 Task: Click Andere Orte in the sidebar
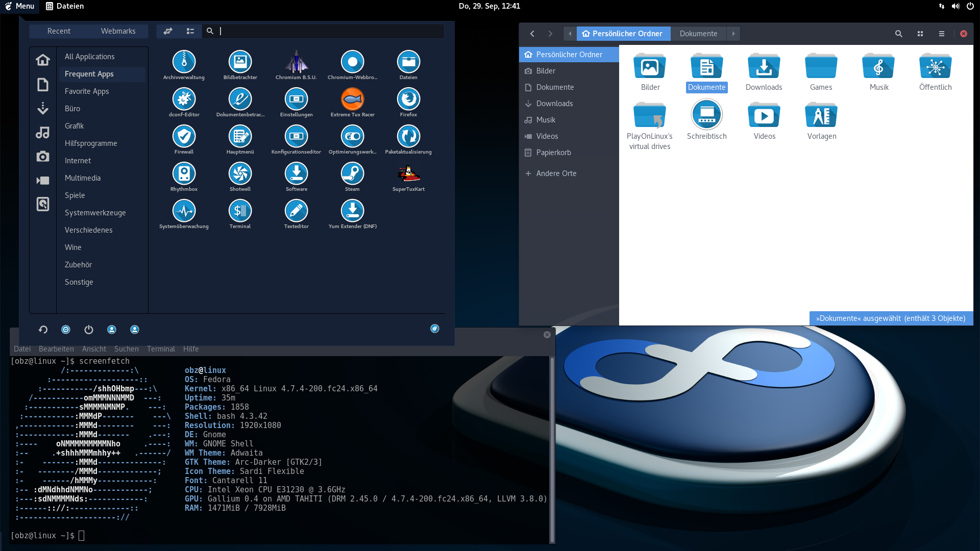[556, 173]
